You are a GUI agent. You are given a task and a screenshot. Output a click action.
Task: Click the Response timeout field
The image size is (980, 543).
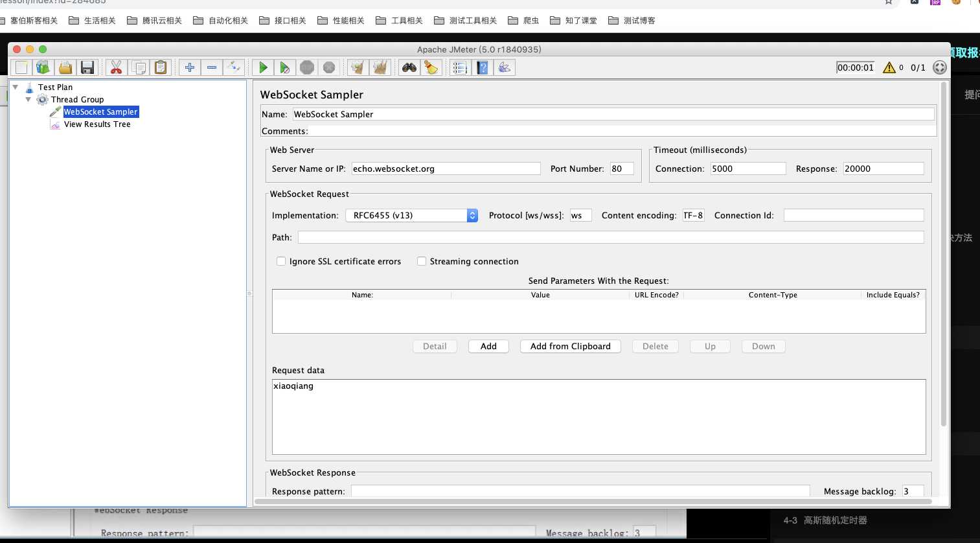[883, 168]
